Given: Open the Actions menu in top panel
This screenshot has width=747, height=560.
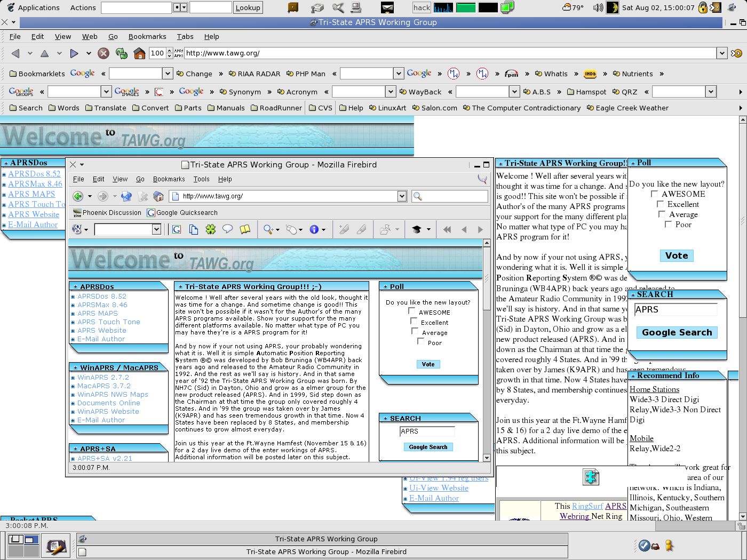Looking at the screenshot, I should point(83,8).
